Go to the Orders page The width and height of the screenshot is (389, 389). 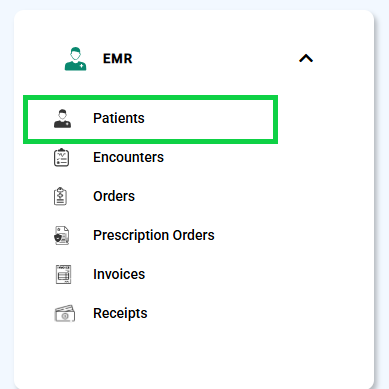point(114,196)
